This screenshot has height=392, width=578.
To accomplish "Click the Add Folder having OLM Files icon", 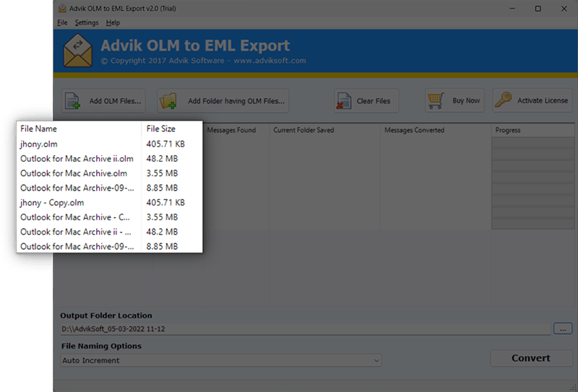I will (x=168, y=100).
